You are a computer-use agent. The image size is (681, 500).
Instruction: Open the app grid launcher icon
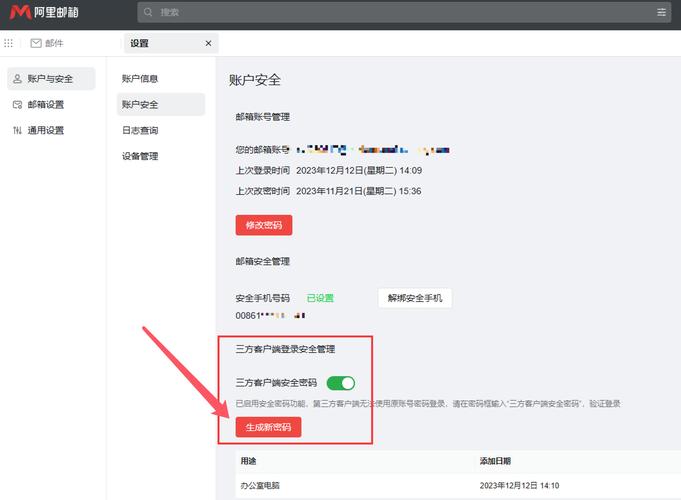(x=8, y=43)
